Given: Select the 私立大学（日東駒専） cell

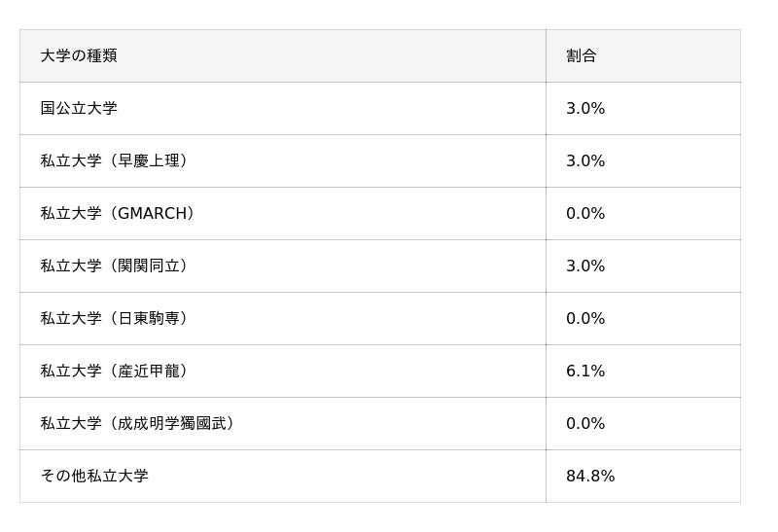Looking at the screenshot, I should coord(114,319).
